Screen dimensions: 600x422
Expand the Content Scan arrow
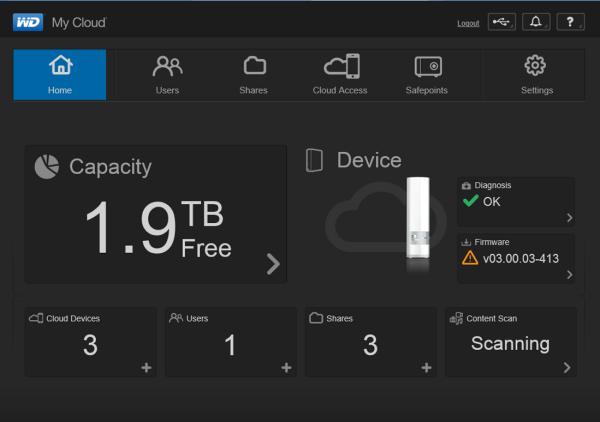click(567, 368)
